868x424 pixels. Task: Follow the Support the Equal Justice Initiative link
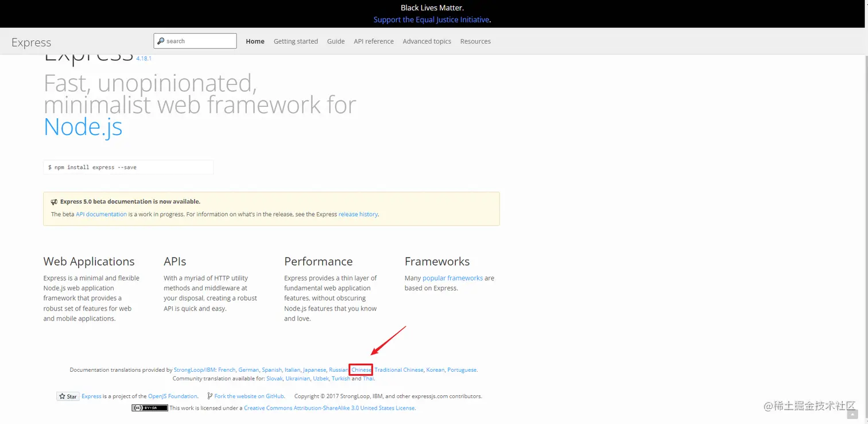431,20
